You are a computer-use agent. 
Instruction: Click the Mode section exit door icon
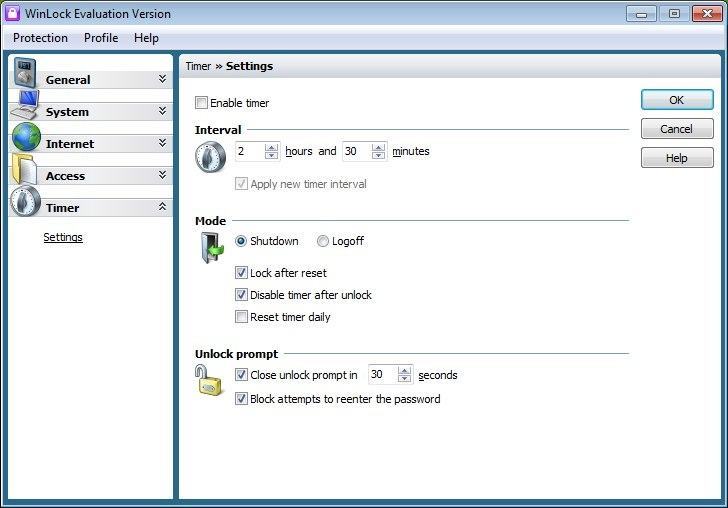click(x=212, y=247)
